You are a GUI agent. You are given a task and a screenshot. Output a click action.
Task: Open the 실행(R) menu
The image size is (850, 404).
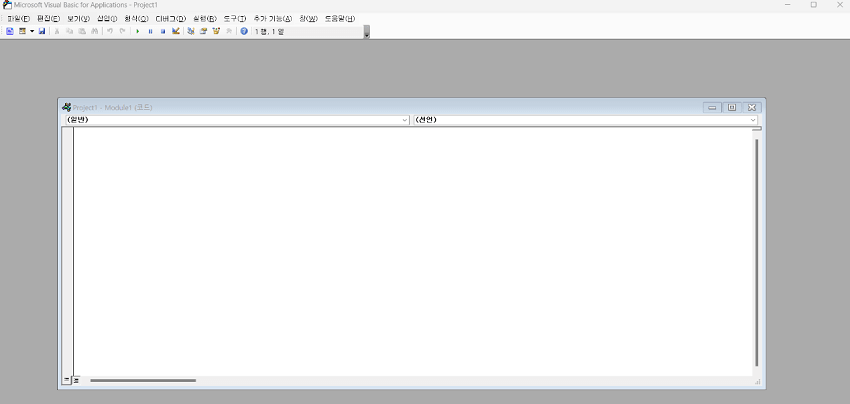coord(204,18)
